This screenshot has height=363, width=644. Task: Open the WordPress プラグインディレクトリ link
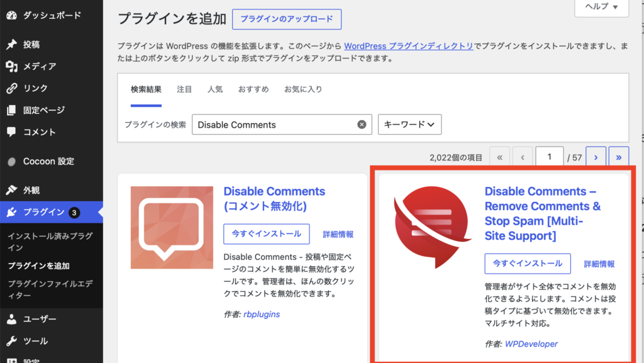[x=409, y=46]
